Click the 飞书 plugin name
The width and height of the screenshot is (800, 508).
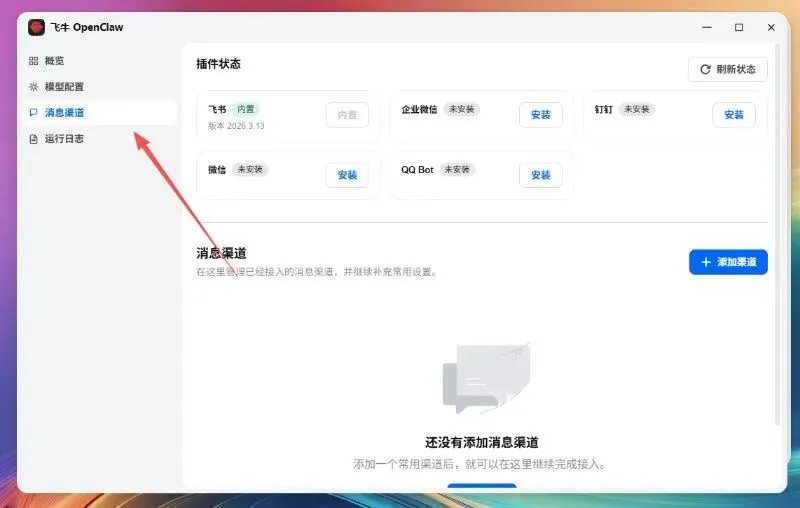coord(217,109)
